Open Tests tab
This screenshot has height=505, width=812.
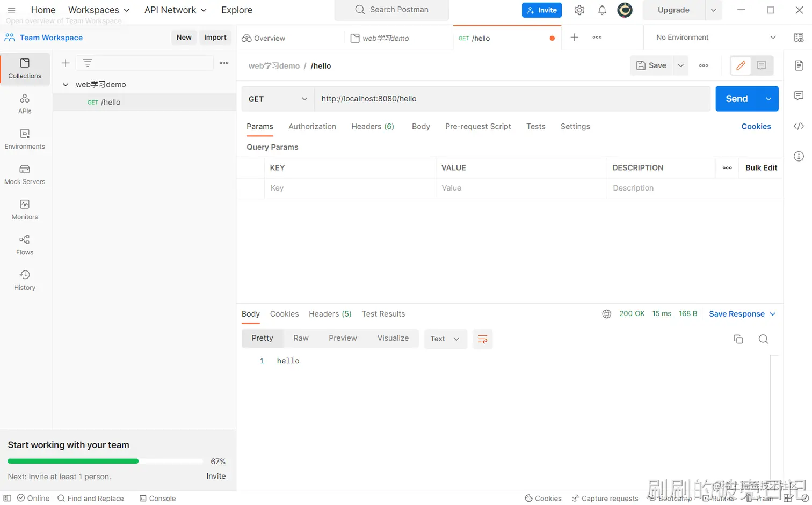pyautogui.click(x=535, y=127)
